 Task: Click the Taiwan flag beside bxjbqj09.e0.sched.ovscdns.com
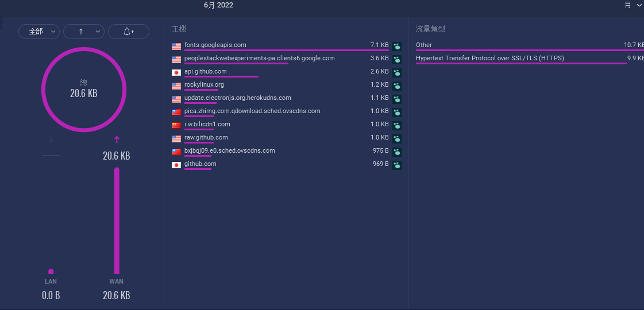tap(176, 152)
